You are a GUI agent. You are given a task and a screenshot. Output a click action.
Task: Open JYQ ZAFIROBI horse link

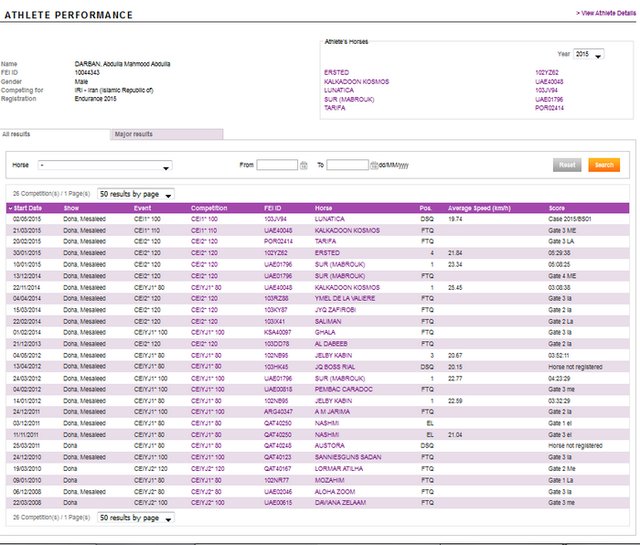[x=335, y=310]
